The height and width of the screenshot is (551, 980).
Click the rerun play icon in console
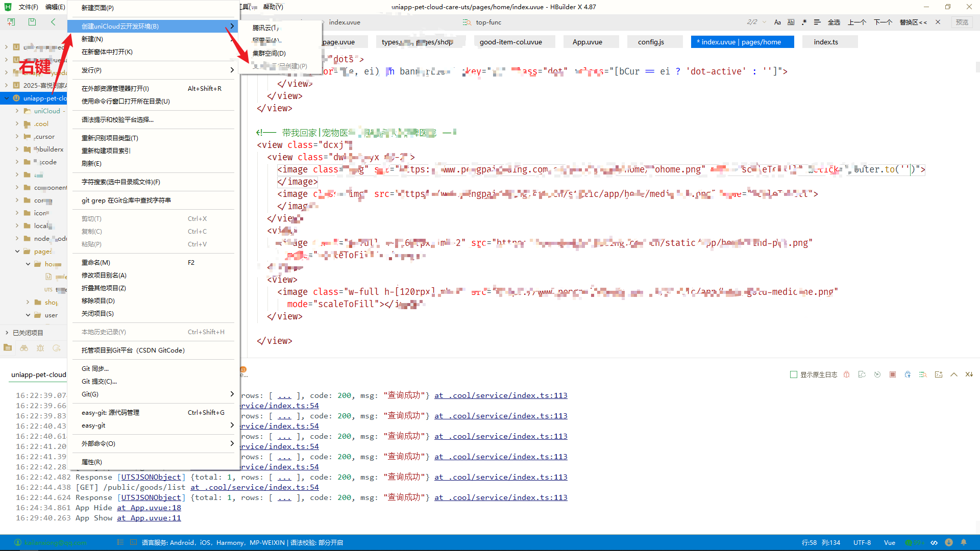click(x=877, y=374)
